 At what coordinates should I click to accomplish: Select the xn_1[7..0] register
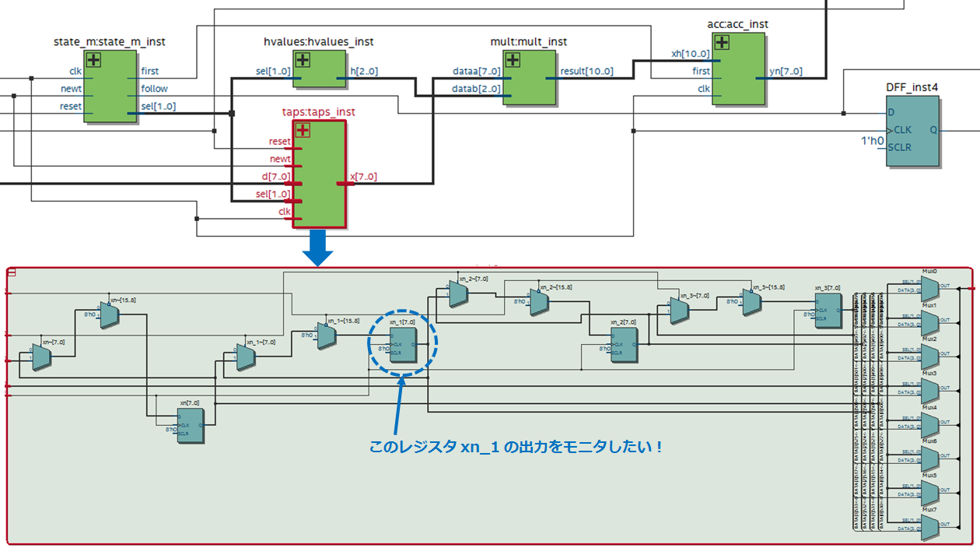[x=404, y=343]
